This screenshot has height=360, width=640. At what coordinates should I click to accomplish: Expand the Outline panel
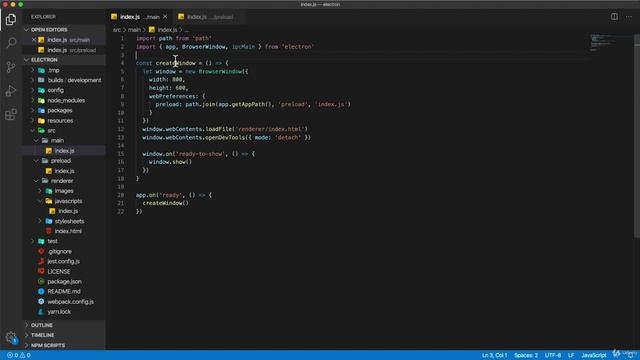click(x=42, y=325)
